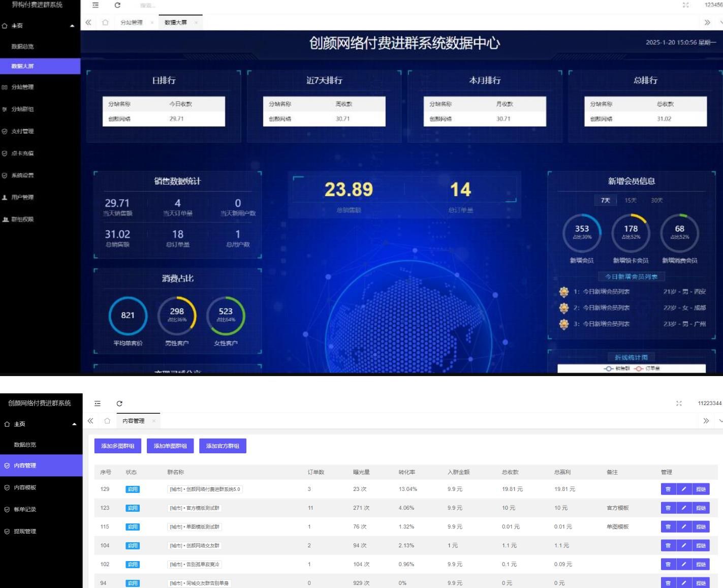Click the 提链 button for group 115
Screen dimensions: 723x588
click(x=702, y=526)
